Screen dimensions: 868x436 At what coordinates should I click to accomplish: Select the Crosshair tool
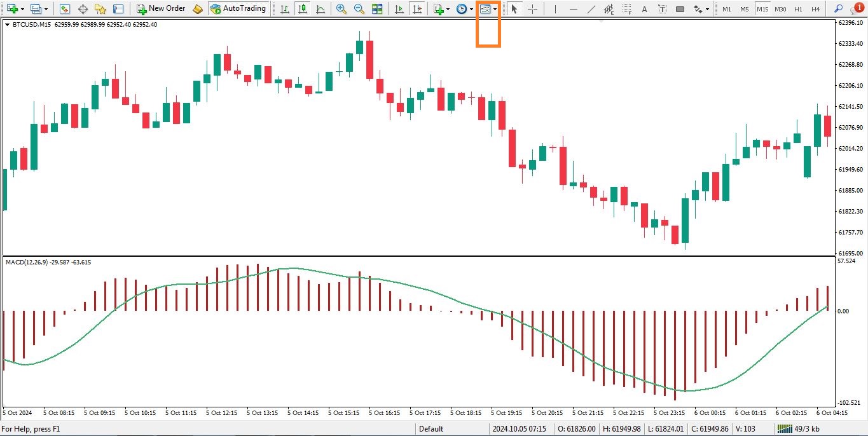pyautogui.click(x=533, y=9)
